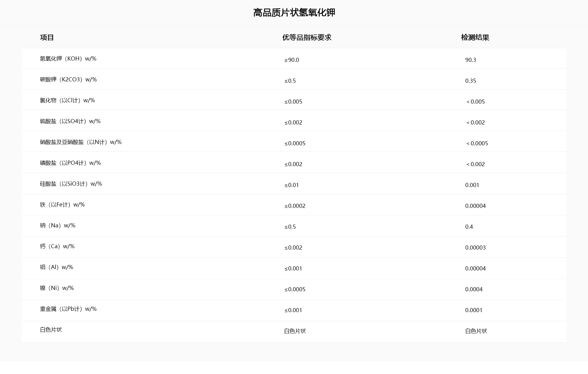The image size is (588, 374).
Task: Select the 氢氧化钾（KOH）w/% row label
Action: (68, 59)
